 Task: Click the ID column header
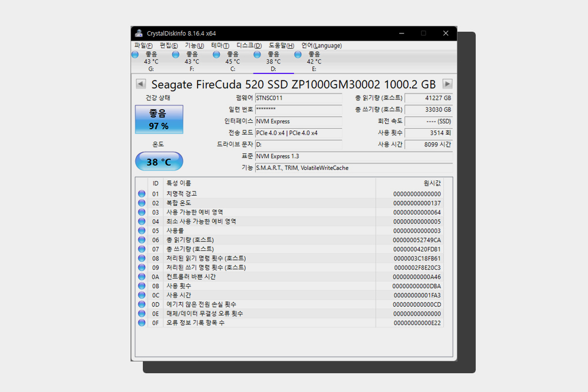[x=156, y=183]
